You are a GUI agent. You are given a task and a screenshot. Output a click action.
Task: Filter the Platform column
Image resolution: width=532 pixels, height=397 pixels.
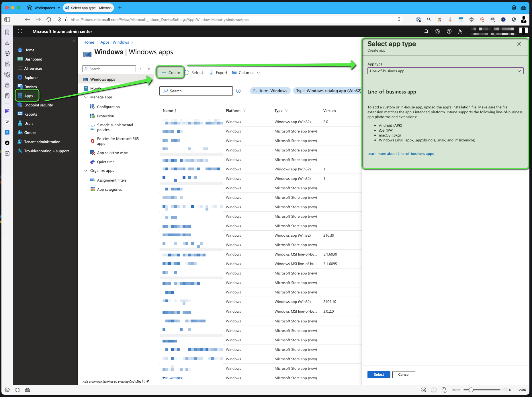coord(245,110)
